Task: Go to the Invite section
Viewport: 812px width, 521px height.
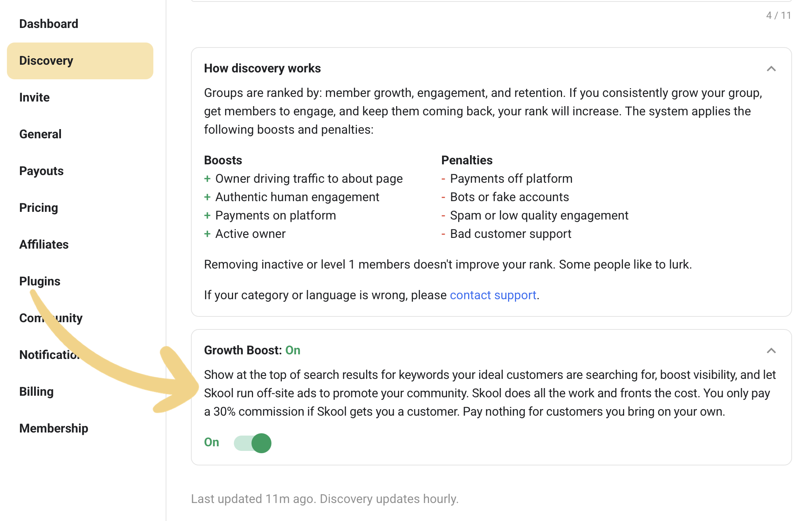Action: tap(35, 97)
